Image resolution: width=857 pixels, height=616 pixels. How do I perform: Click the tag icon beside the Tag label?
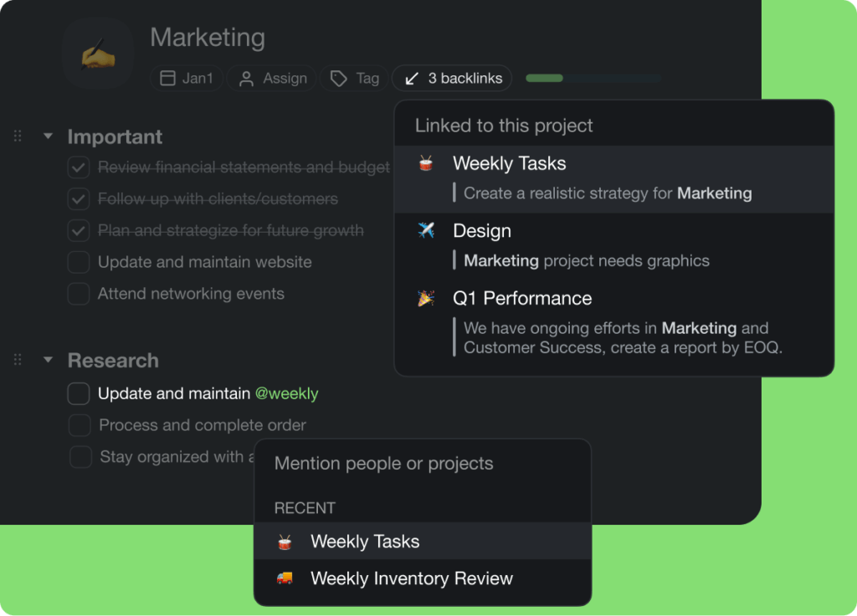(x=337, y=78)
